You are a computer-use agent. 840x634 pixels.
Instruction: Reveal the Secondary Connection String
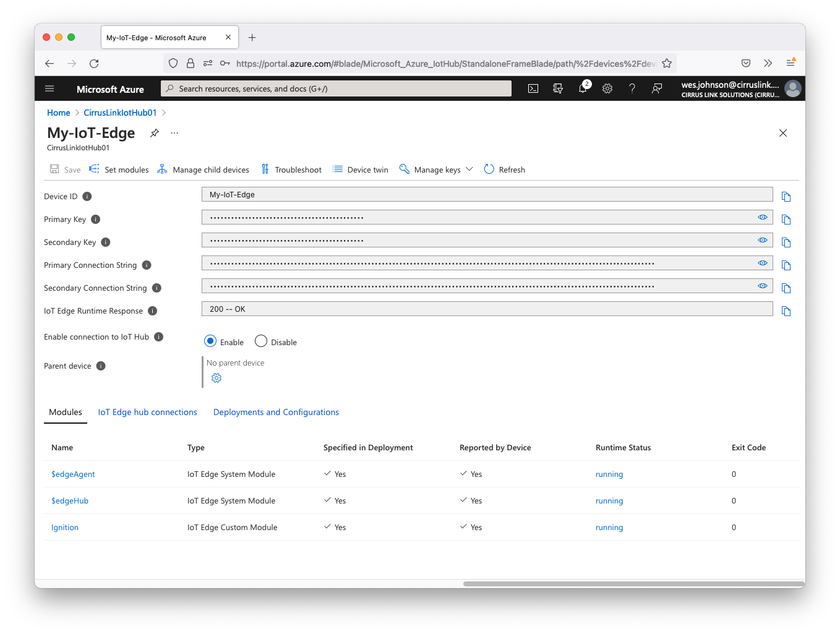click(x=763, y=286)
